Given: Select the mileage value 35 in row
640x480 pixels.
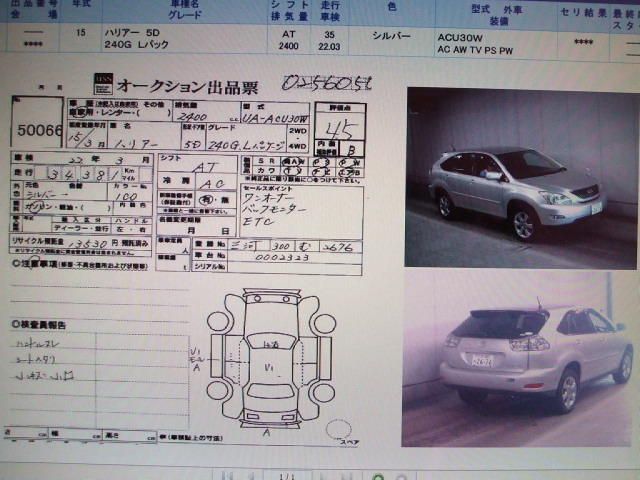Looking at the screenshot, I should pyautogui.click(x=329, y=35).
